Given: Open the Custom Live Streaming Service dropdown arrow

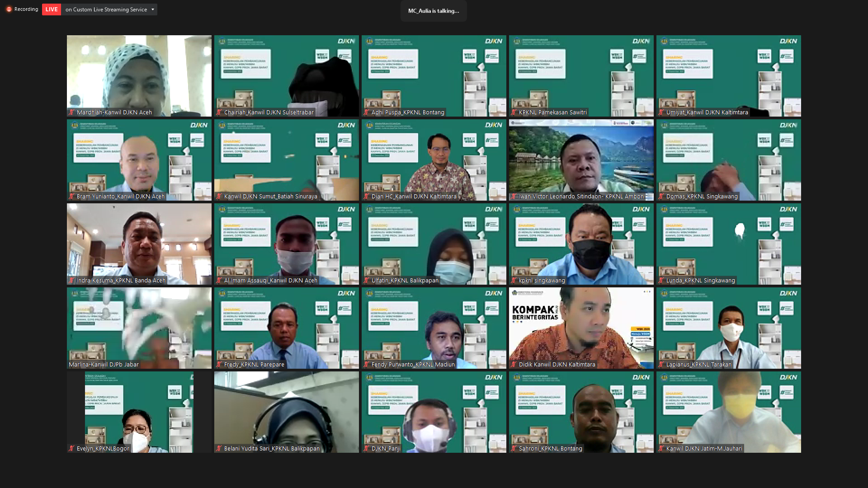Looking at the screenshot, I should (x=153, y=9).
